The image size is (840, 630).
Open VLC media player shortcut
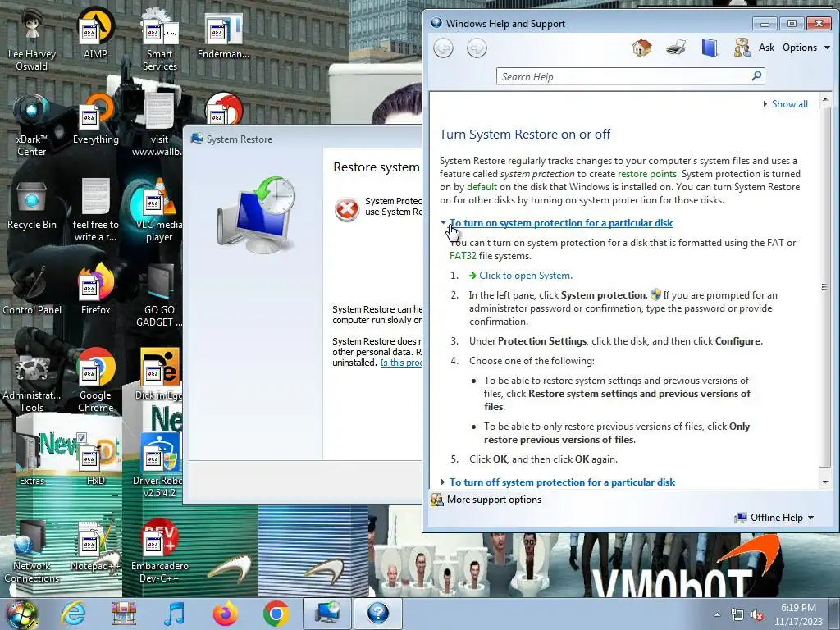click(159, 211)
